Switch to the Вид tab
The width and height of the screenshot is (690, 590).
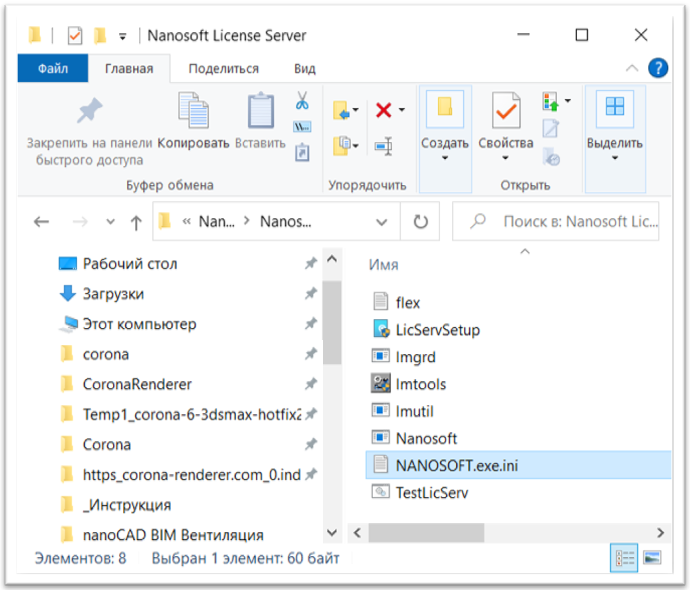tap(305, 69)
